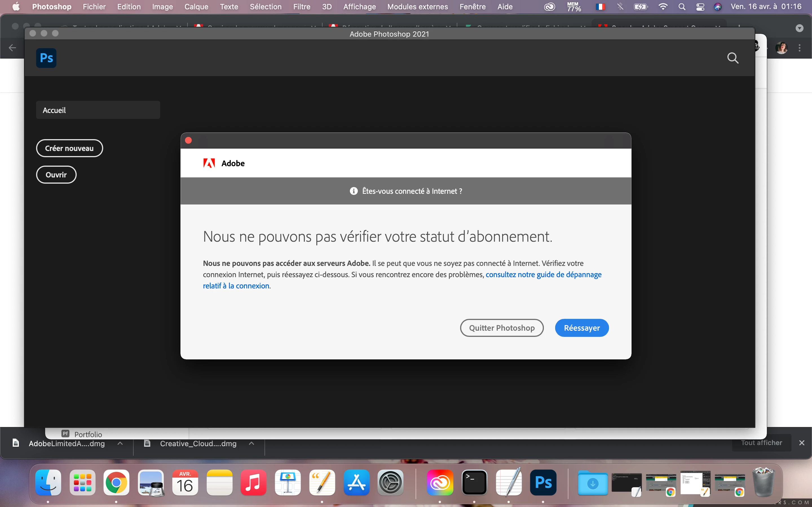Open the Filtre menu

pyautogui.click(x=301, y=7)
